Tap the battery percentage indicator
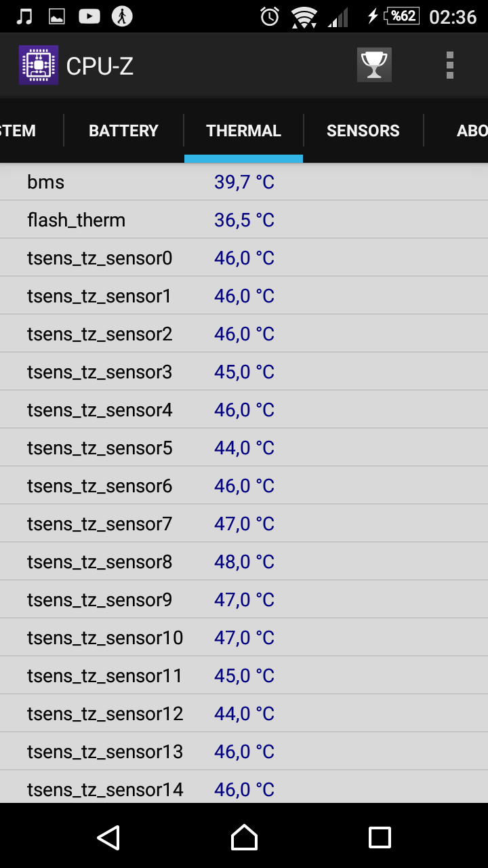 [x=401, y=16]
